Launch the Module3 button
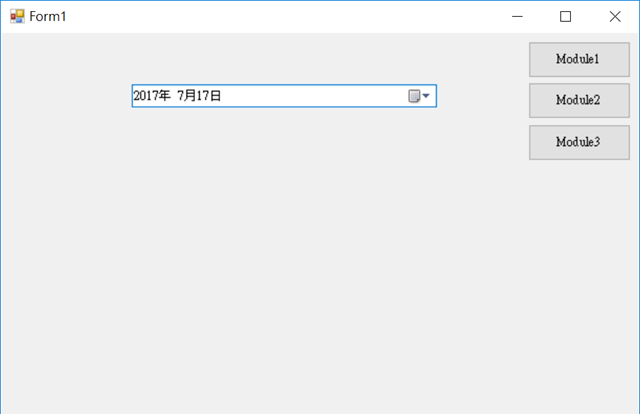This screenshot has height=414, width=640. click(x=579, y=142)
